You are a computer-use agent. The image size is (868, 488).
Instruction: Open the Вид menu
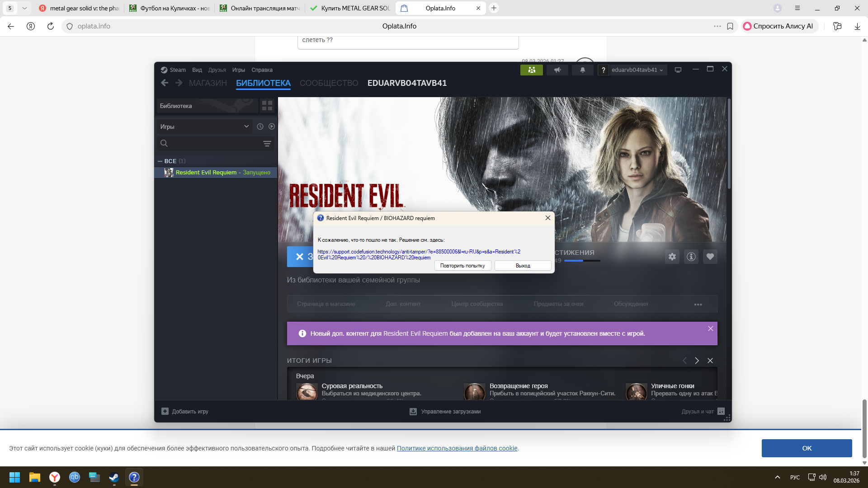197,70
